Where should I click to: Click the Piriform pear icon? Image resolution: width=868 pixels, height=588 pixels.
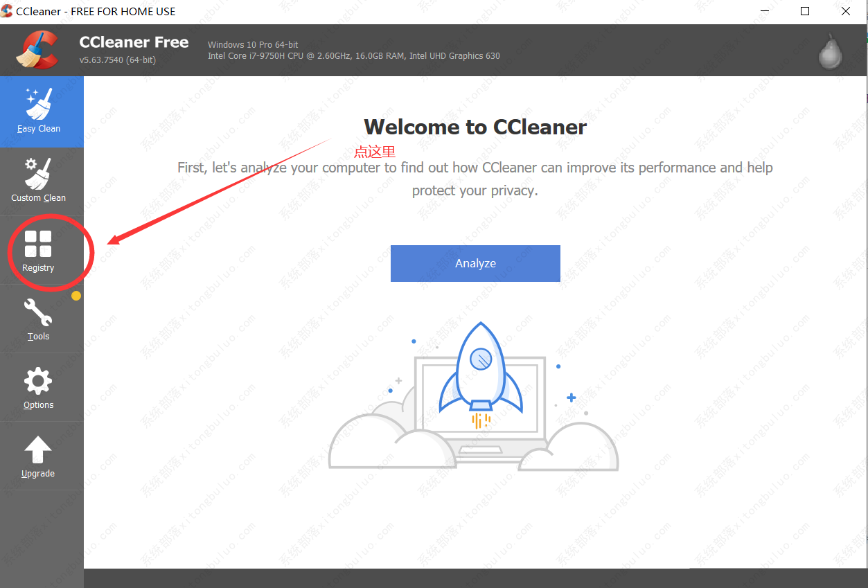831,51
